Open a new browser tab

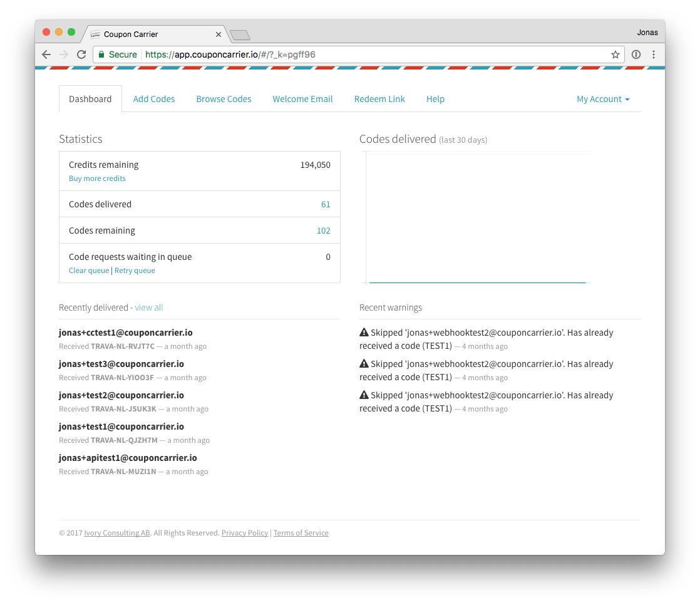coord(240,35)
